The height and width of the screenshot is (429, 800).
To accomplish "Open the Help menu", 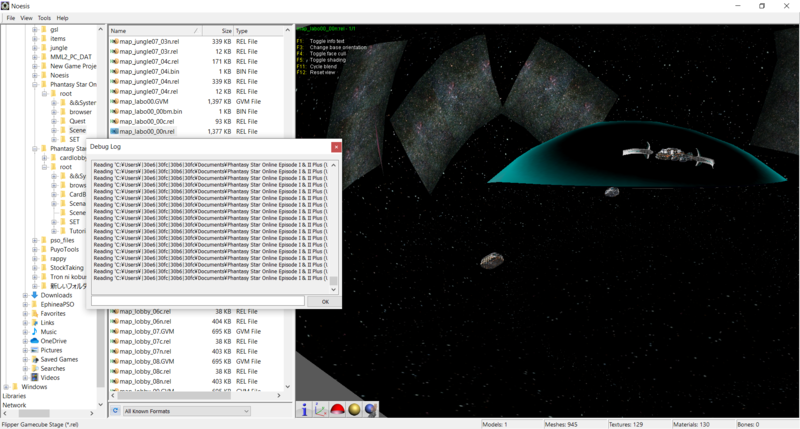I will (x=62, y=18).
